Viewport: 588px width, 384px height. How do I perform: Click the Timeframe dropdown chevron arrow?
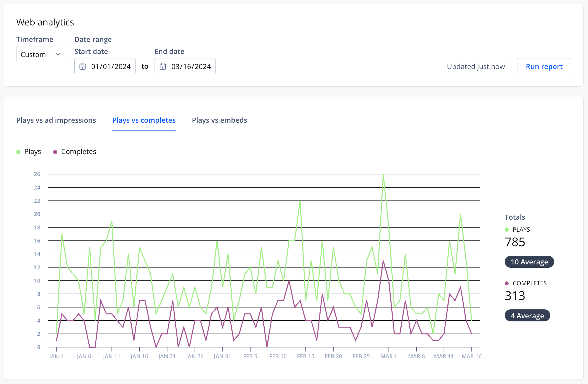(58, 54)
